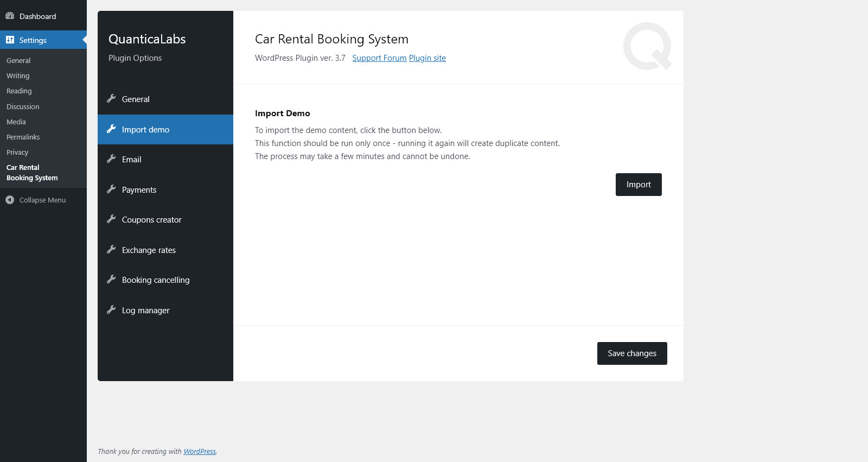
Task: Follow the WordPress footer link
Action: click(199, 451)
